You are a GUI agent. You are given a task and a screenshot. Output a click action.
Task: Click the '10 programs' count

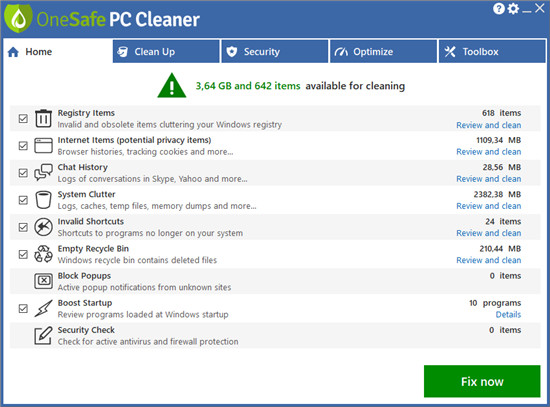click(495, 303)
